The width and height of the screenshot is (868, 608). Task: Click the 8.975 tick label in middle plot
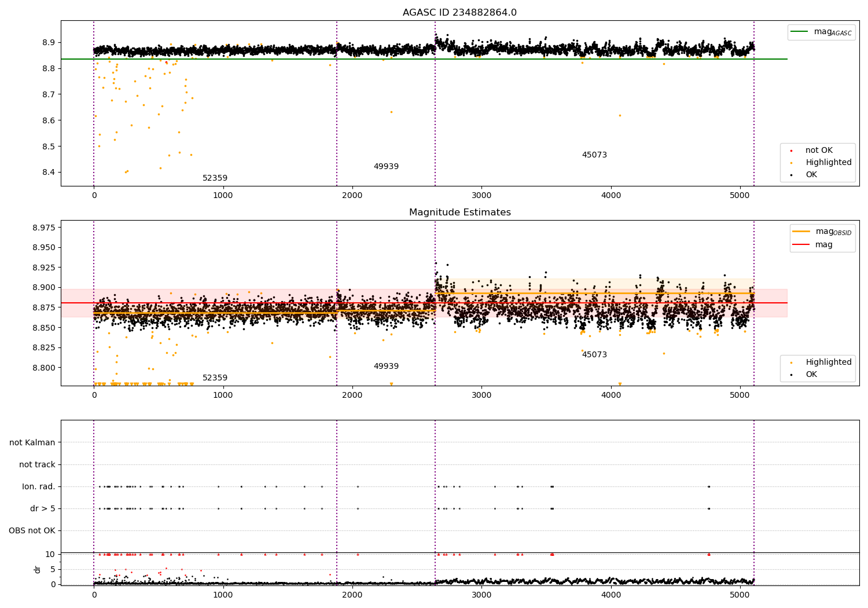[44, 228]
